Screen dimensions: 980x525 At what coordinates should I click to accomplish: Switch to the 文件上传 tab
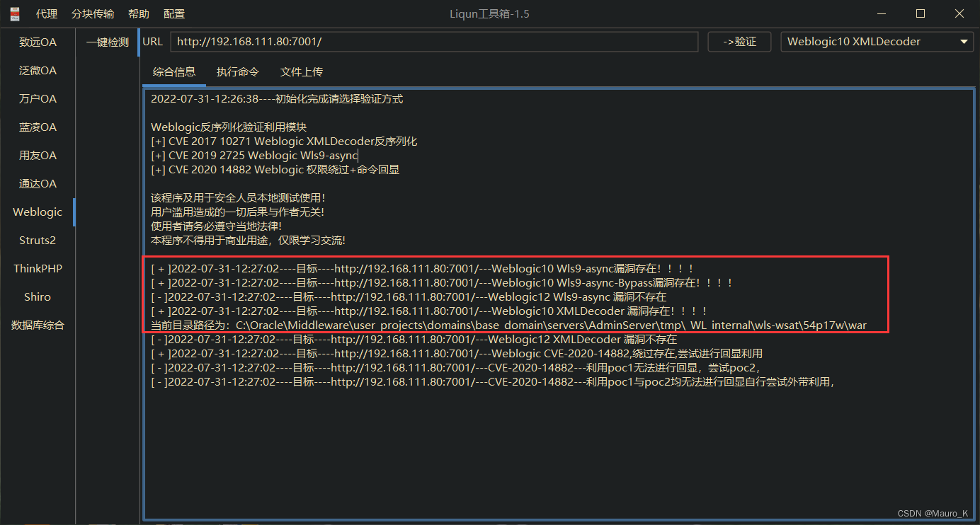(x=302, y=72)
